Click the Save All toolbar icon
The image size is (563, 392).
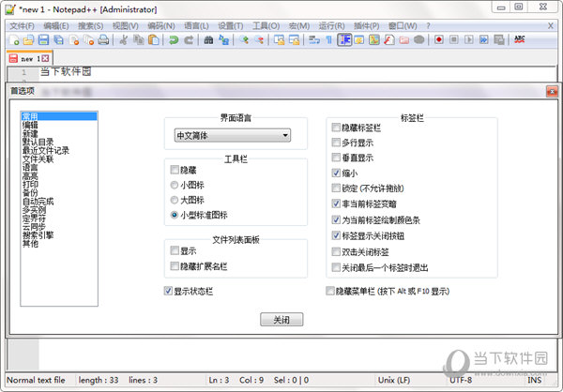[x=58, y=39]
